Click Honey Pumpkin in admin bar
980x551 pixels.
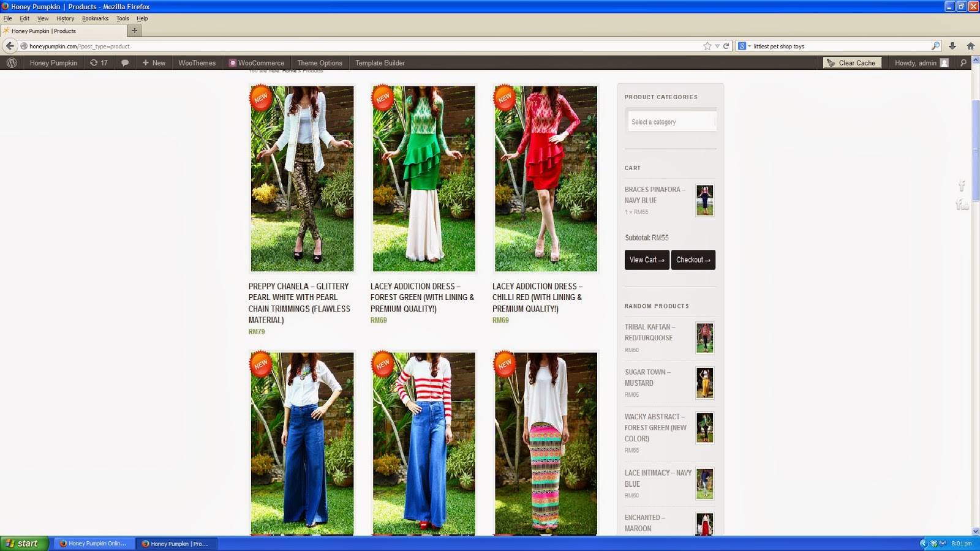(x=53, y=62)
